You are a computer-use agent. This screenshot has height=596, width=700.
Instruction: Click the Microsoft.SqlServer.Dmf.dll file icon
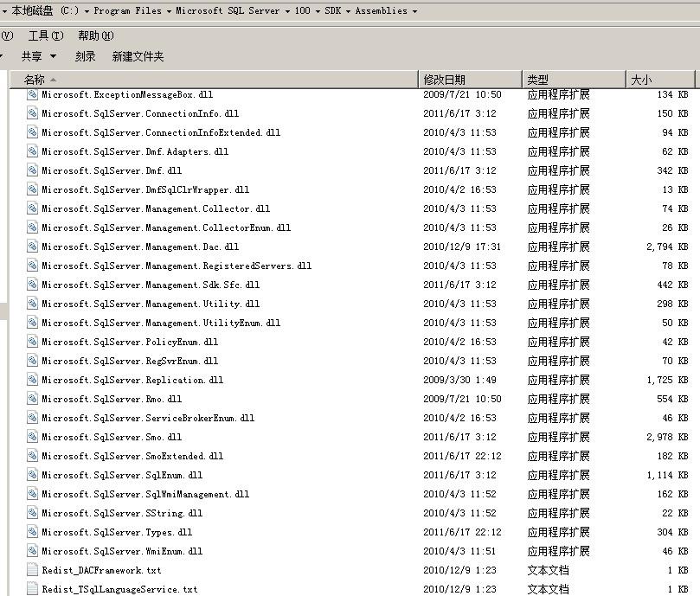[32, 170]
